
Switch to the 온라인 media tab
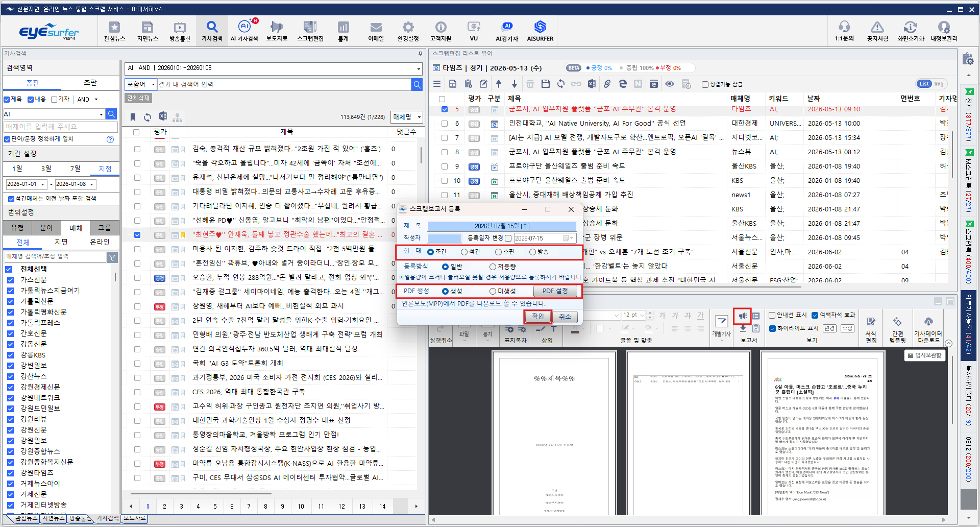point(100,242)
